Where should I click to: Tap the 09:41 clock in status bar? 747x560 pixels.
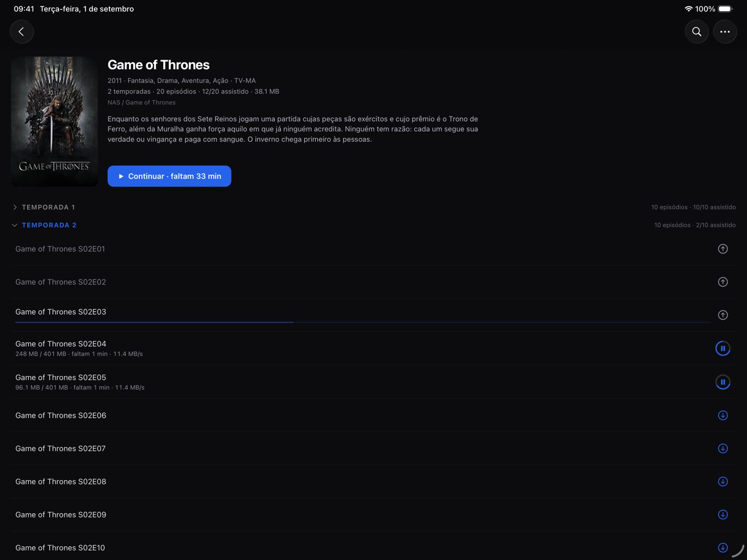click(24, 9)
